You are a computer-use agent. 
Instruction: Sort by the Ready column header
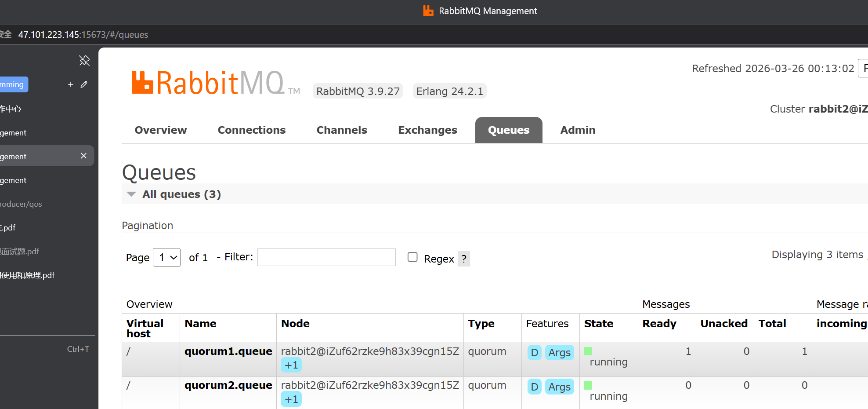point(659,324)
